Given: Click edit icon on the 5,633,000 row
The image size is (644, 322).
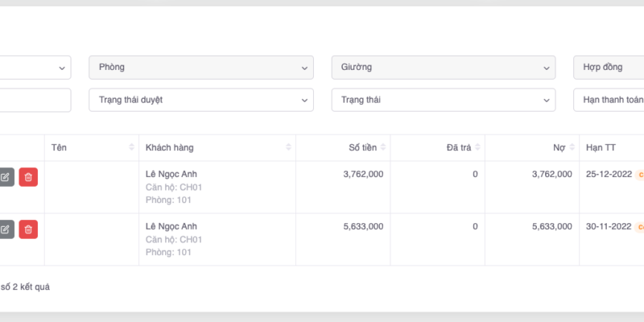Looking at the screenshot, I should (6, 229).
